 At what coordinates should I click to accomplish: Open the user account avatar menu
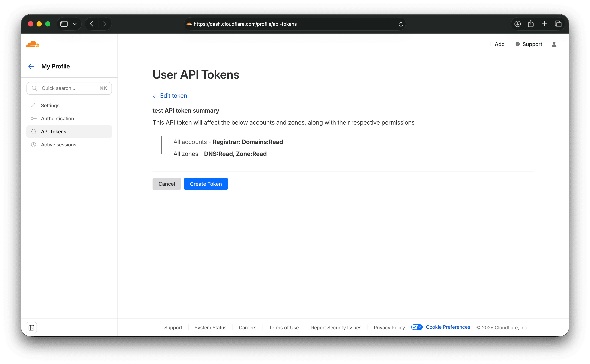(x=554, y=44)
